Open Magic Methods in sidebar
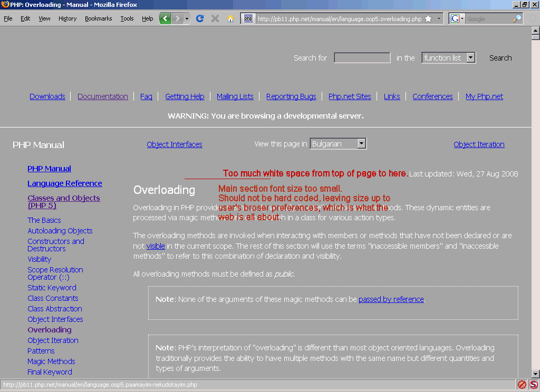 (x=51, y=361)
